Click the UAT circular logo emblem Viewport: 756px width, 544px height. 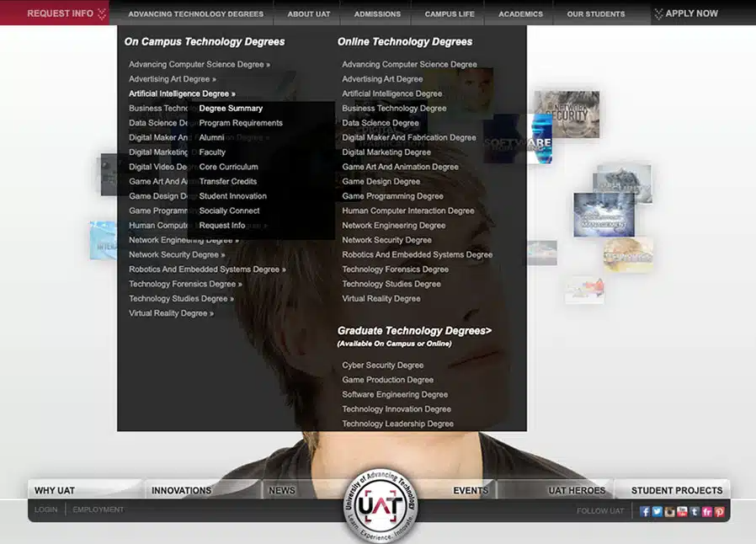click(378, 505)
